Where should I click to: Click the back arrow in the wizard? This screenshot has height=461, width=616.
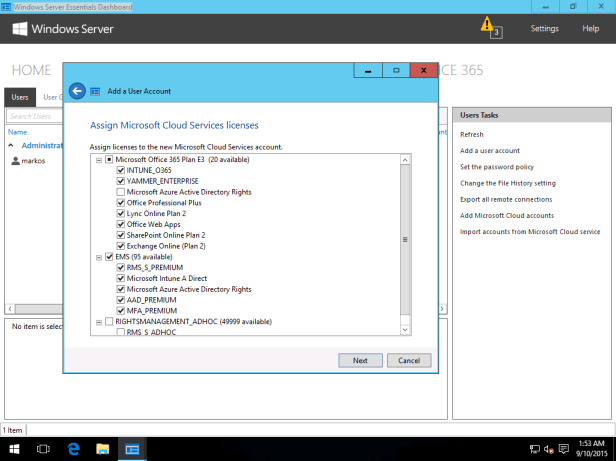78,91
